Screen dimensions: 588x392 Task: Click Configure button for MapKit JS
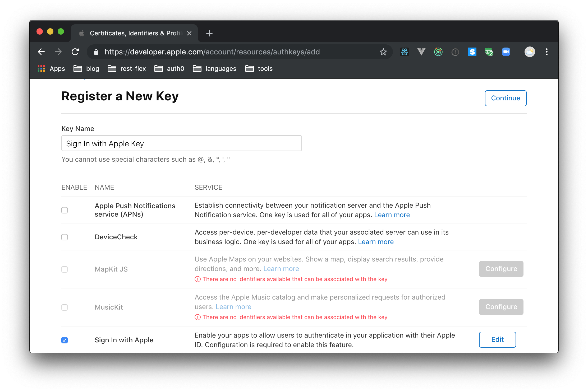[501, 269]
